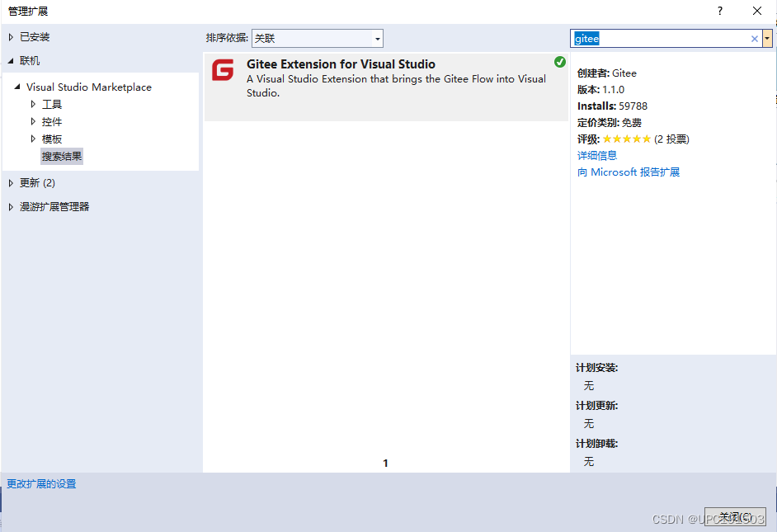Viewport: 777px width, 532px height.
Task: Click the 计划更新 heading
Action: pos(596,406)
